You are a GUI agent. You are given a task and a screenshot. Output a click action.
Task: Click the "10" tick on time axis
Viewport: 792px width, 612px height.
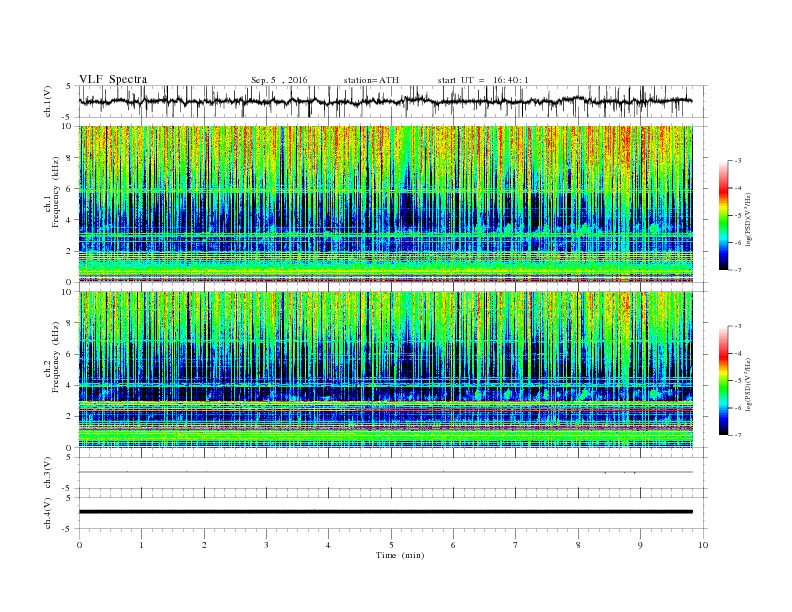[x=703, y=545]
